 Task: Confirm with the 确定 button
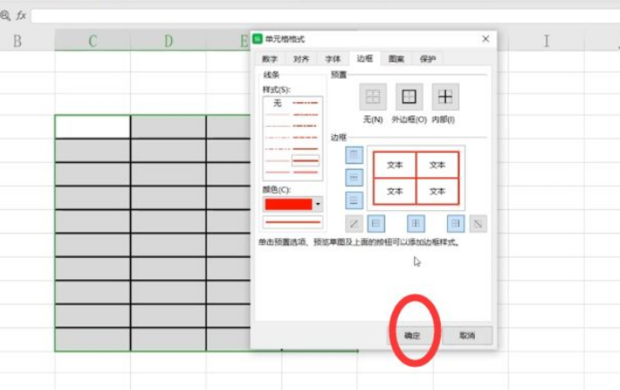click(x=412, y=335)
